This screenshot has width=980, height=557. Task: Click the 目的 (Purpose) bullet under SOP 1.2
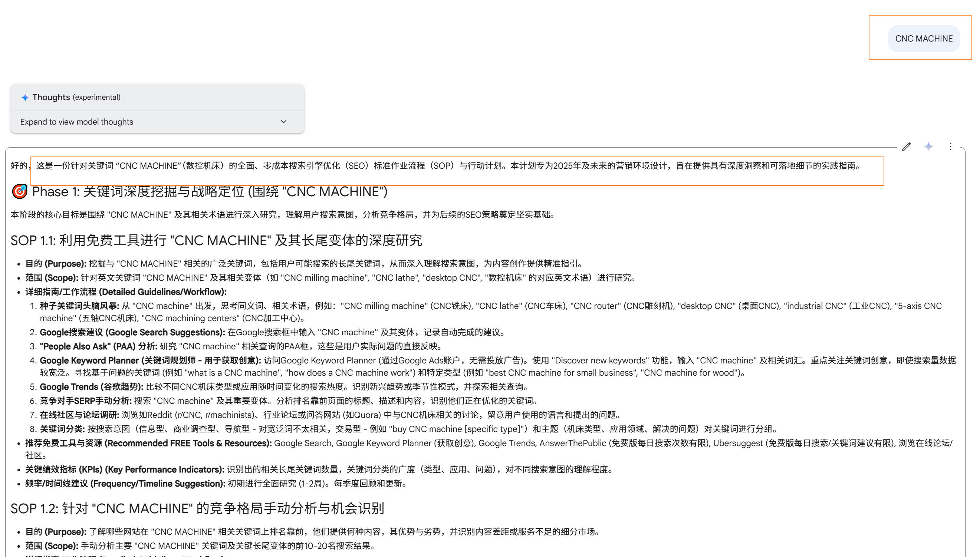(x=313, y=532)
